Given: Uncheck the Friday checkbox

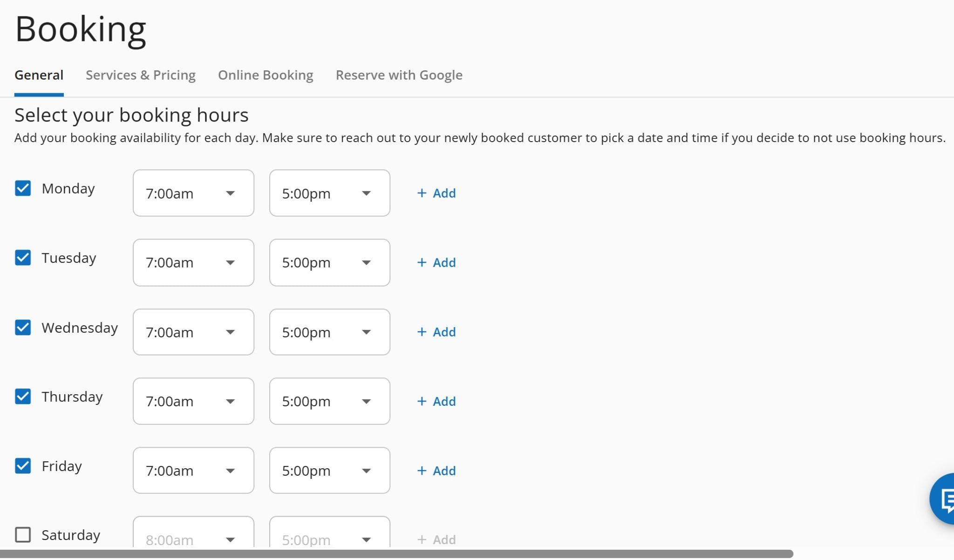Looking at the screenshot, I should click(23, 465).
